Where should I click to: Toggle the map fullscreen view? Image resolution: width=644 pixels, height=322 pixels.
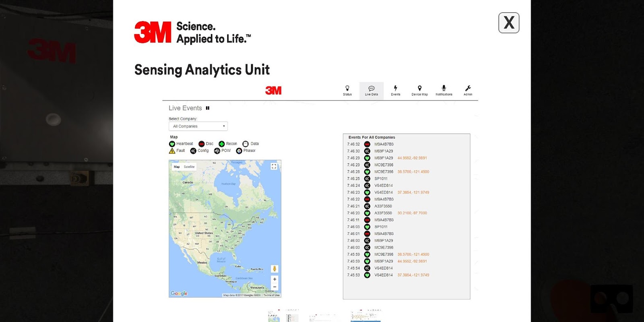click(274, 166)
